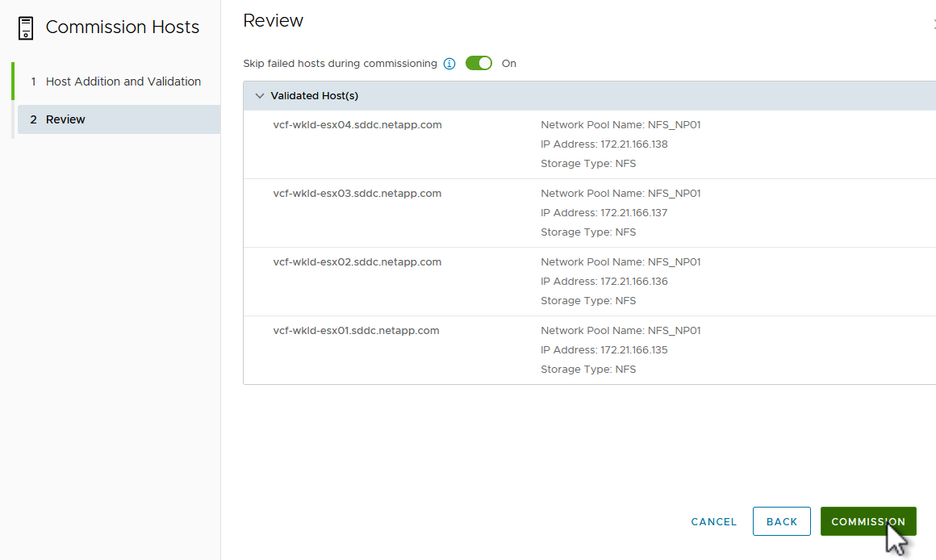Click the On label next to toggle
This screenshot has width=936, height=560.
[509, 64]
